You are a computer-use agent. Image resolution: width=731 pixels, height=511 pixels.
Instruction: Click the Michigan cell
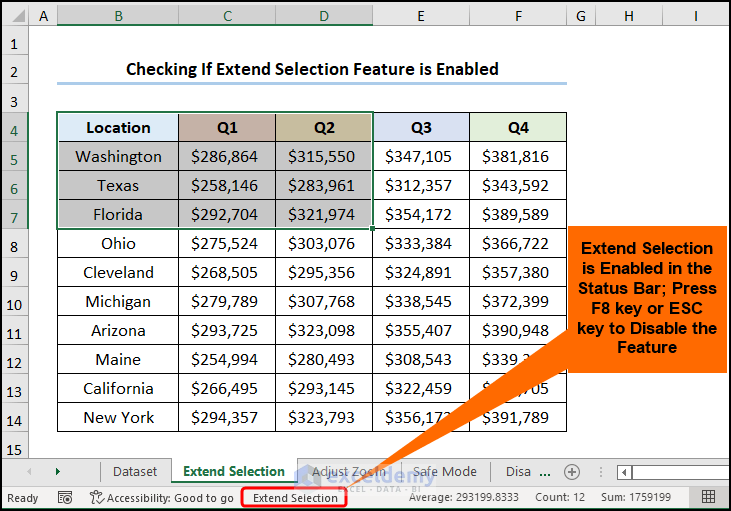(x=118, y=302)
